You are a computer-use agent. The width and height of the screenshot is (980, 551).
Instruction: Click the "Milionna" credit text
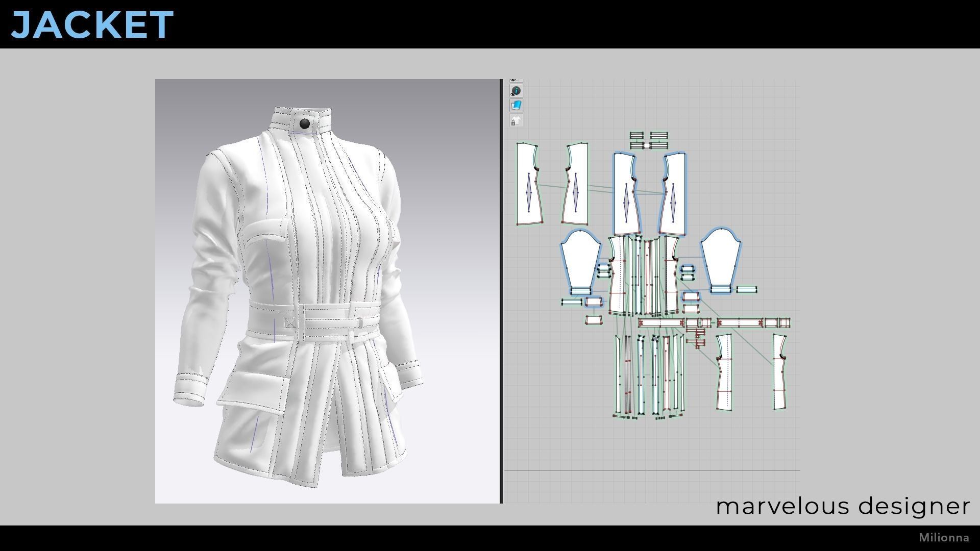(x=944, y=538)
